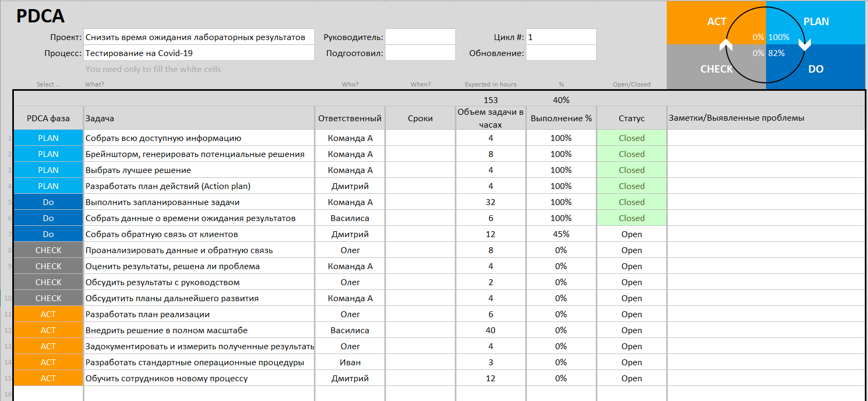This screenshot has width=868, height=401.
Task: Select the Цикл # field containing 1
Action: [561, 37]
